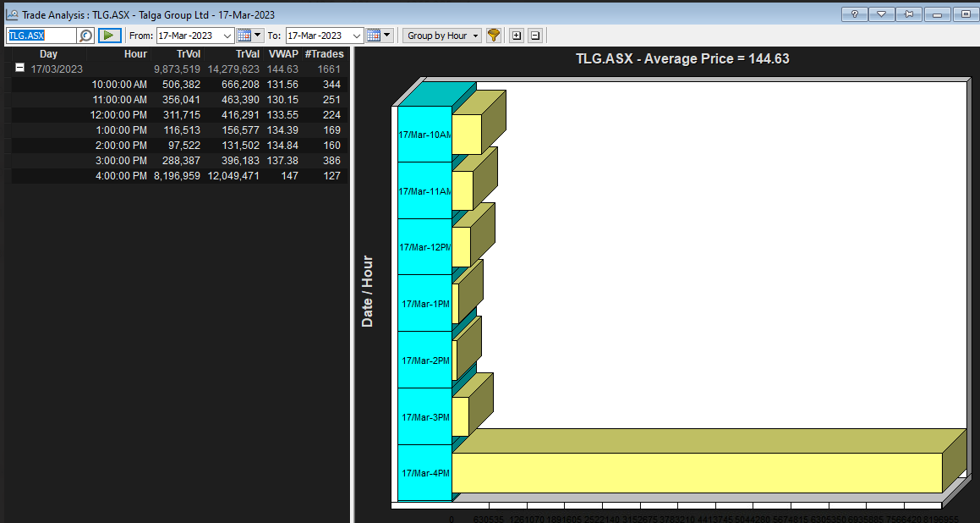Screen dimensions: 980x523
Task: Open the window options triangle menu
Action: (x=882, y=14)
